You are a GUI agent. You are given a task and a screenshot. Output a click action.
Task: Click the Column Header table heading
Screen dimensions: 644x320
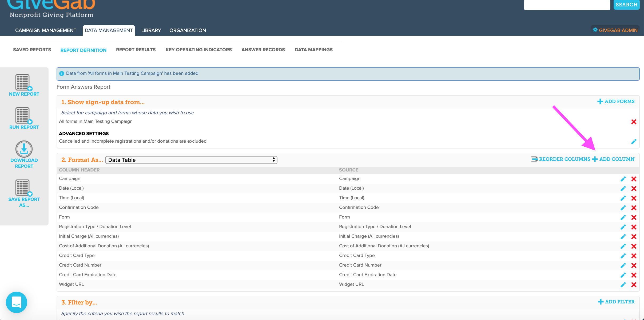(79, 170)
